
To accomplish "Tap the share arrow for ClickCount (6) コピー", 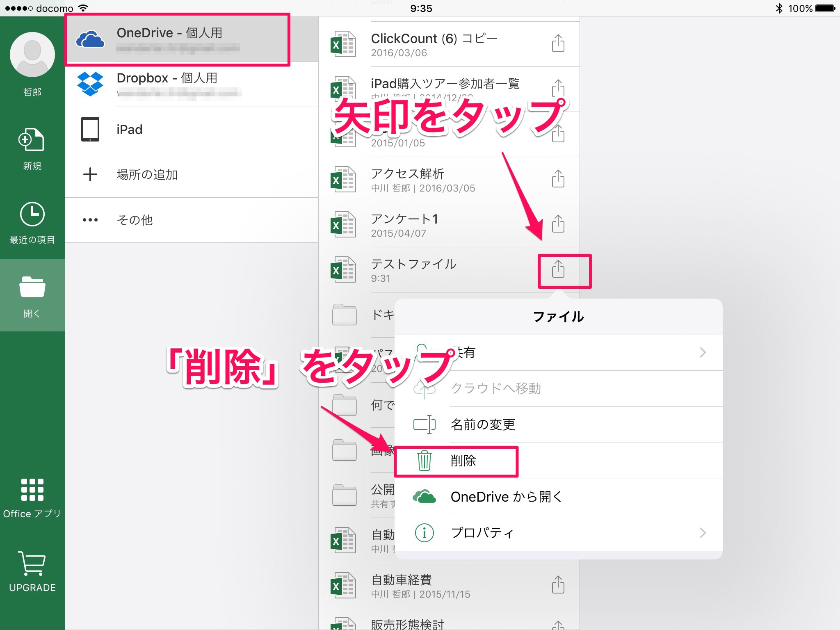I will point(558,43).
